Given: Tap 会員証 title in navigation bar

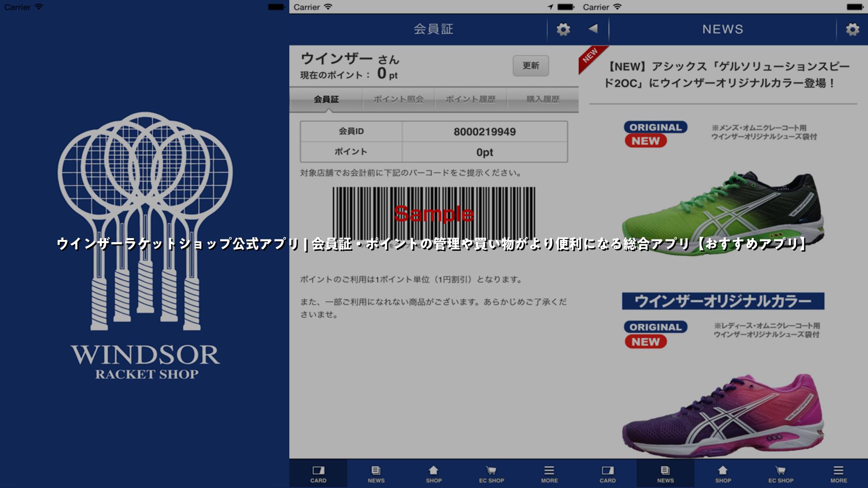Looking at the screenshot, I should tap(434, 29).
